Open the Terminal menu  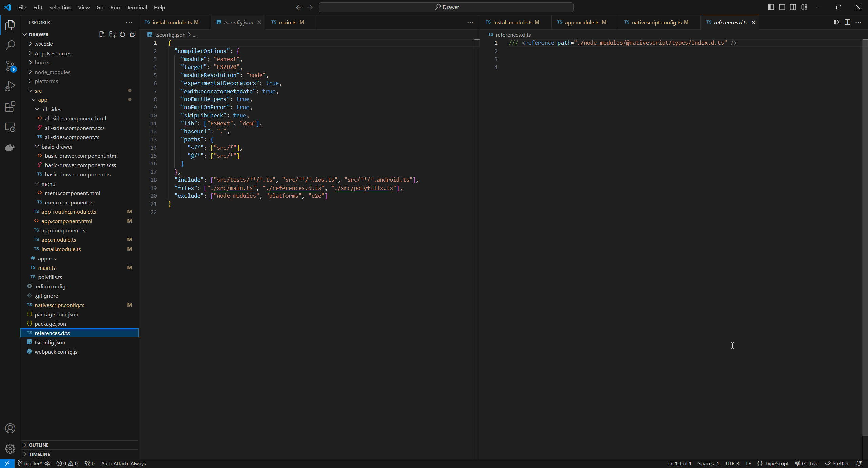coord(137,7)
